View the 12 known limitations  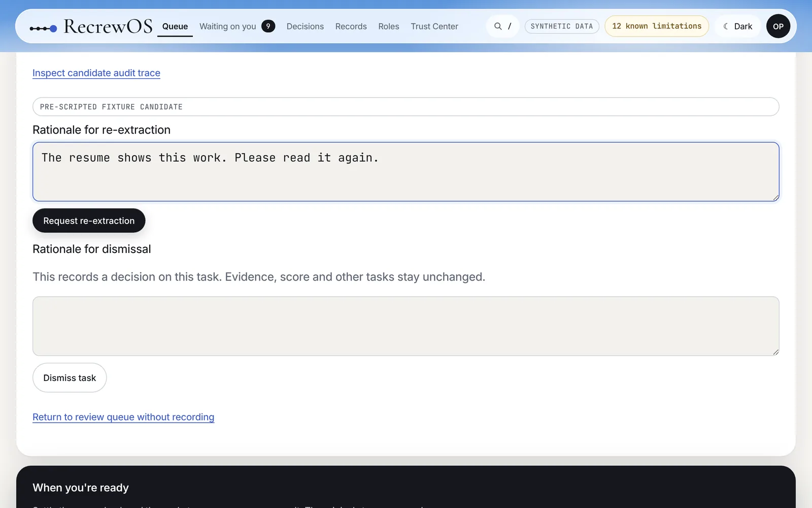pyautogui.click(x=657, y=26)
